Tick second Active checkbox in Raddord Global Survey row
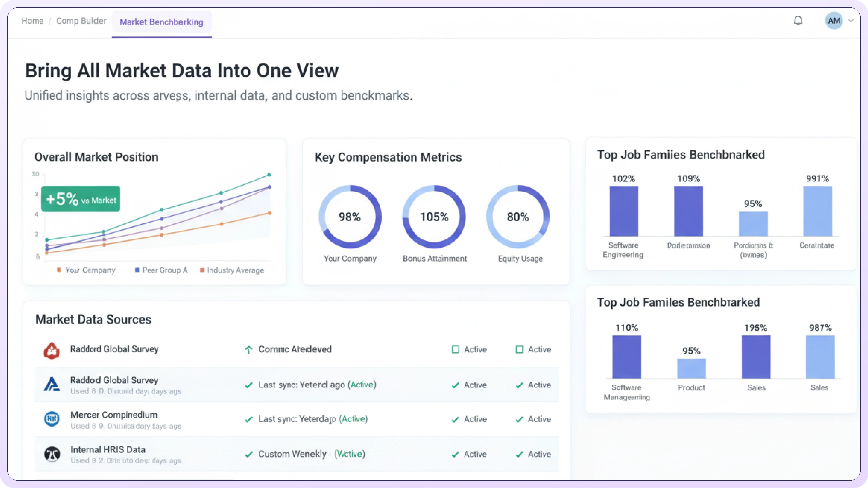Screen dimensions: 868x488 [519, 350]
